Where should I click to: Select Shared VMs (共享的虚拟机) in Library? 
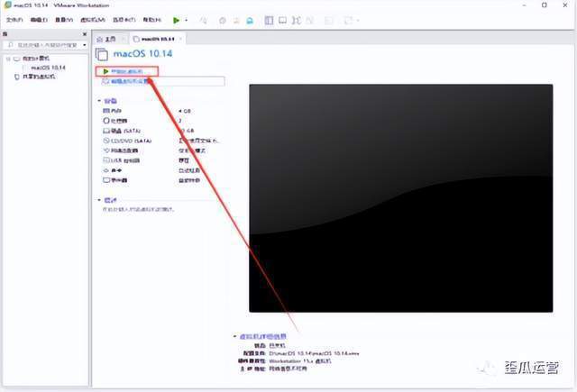(x=39, y=77)
